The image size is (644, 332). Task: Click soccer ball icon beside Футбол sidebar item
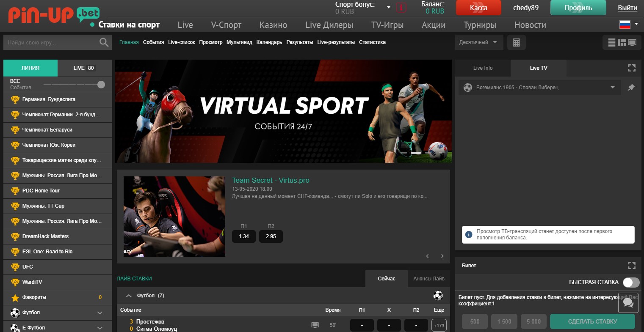coord(15,313)
